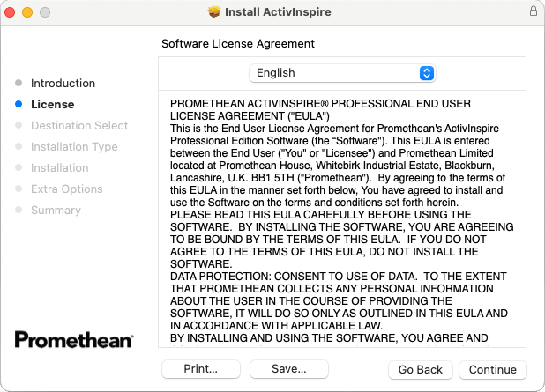Click the Summary step label
The width and height of the screenshot is (545, 392).
coord(56,210)
